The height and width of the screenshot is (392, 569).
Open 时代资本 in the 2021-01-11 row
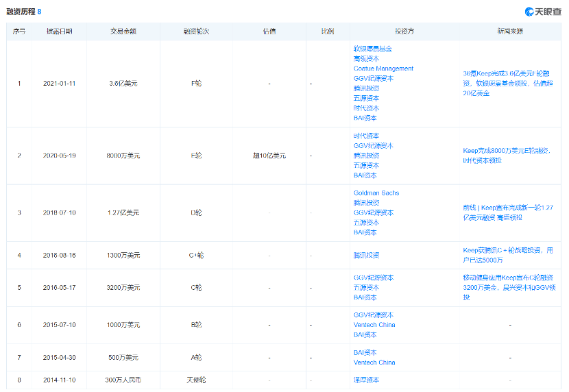click(x=366, y=108)
